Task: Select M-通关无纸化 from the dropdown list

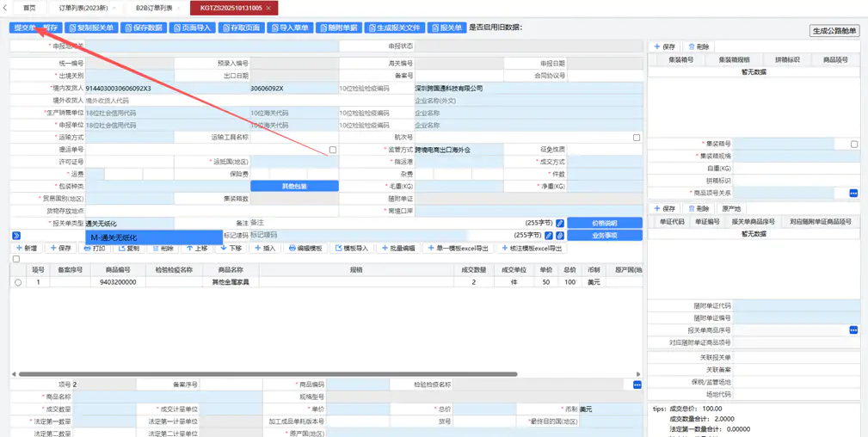Action: pos(154,237)
